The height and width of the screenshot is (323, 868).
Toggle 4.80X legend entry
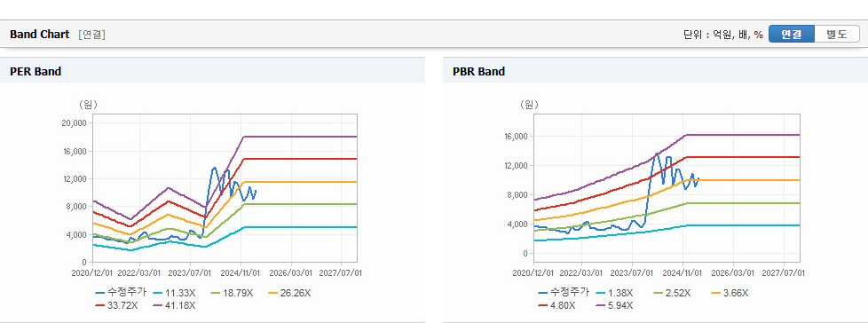tap(556, 304)
